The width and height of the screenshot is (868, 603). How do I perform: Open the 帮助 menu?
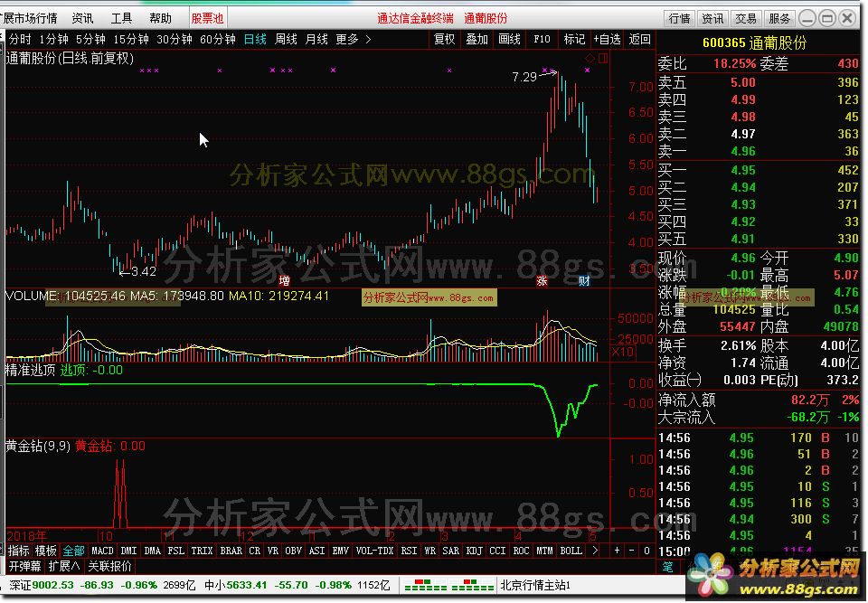[x=161, y=18]
